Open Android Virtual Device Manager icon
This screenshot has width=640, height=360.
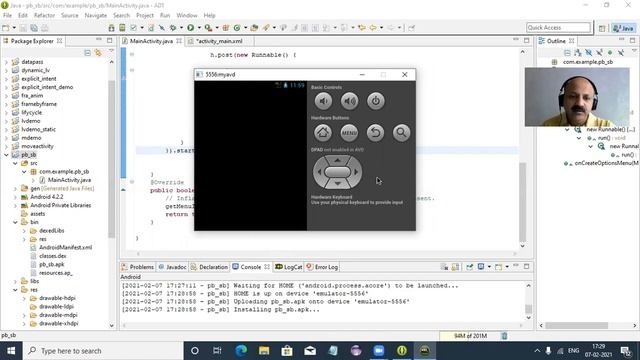click(122, 28)
